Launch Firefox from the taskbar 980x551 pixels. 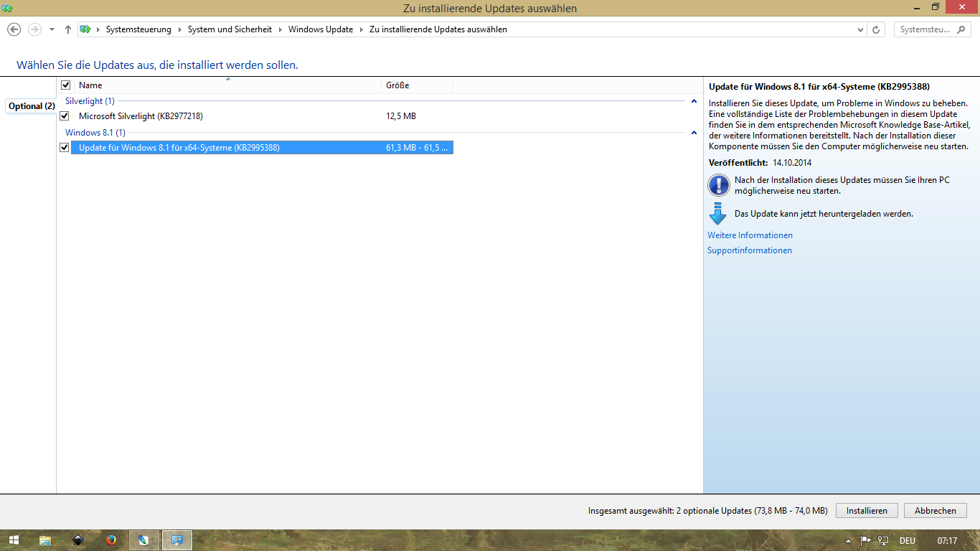click(x=111, y=540)
